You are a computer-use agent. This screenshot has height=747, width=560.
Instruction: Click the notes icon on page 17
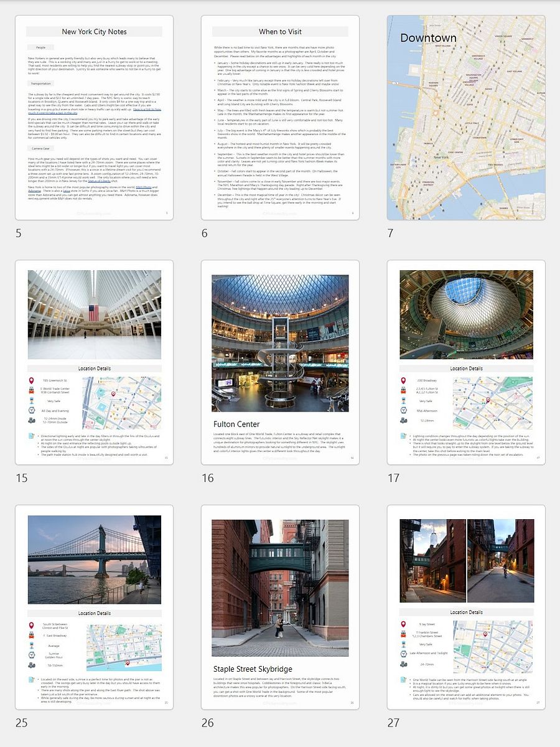click(404, 436)
